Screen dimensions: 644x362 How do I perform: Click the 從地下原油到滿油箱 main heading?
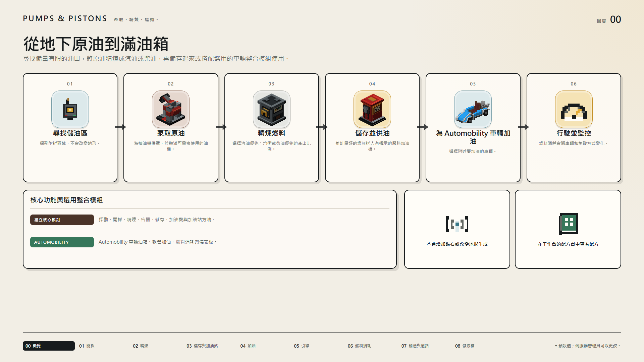pos(96,44)
